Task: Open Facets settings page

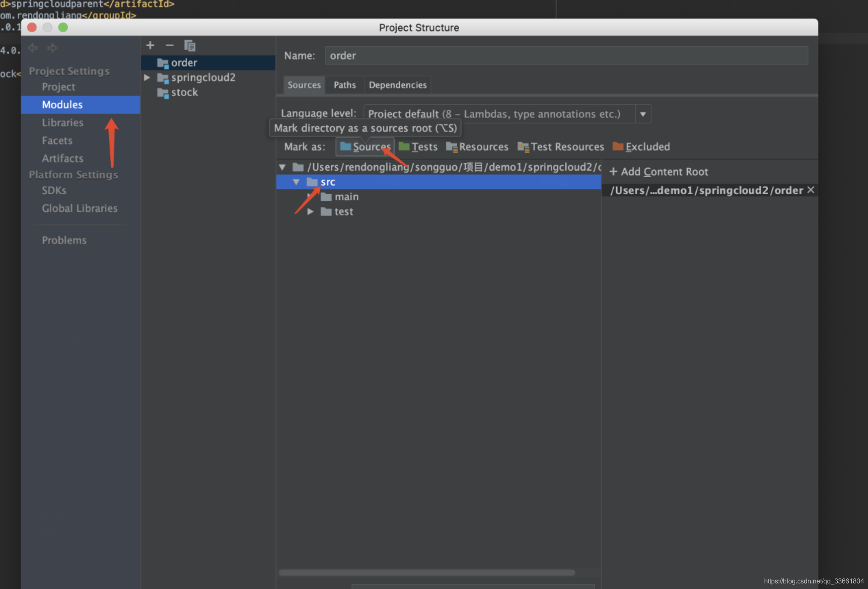Action: pos(57,141)
